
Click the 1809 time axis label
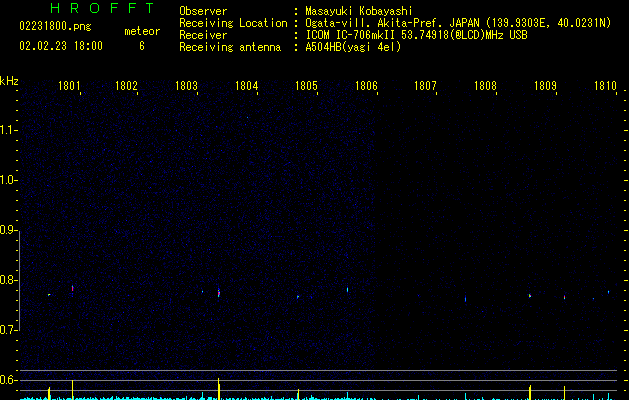(x=545, y=85)
